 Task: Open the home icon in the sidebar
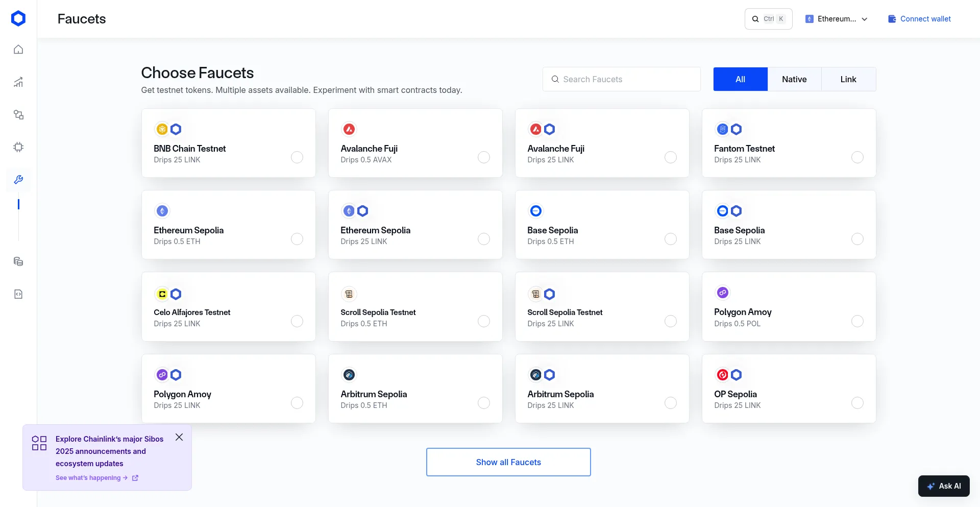pos(18,50)
